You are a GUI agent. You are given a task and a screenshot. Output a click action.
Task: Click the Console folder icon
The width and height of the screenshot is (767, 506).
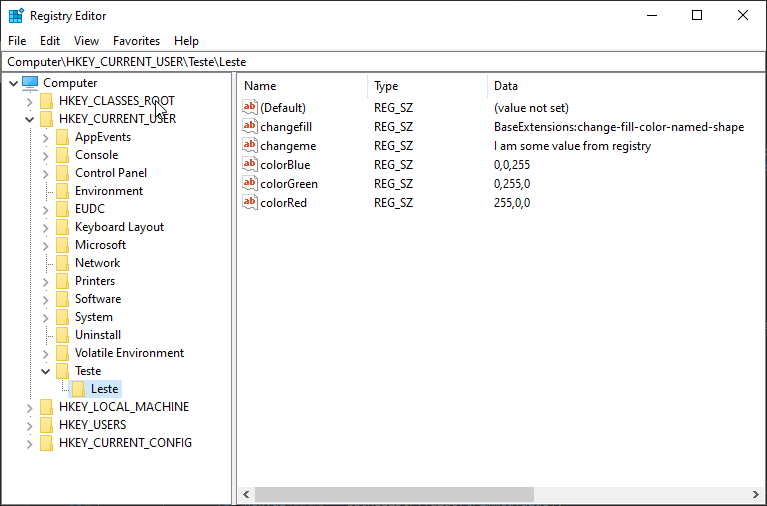pos(63,155)
